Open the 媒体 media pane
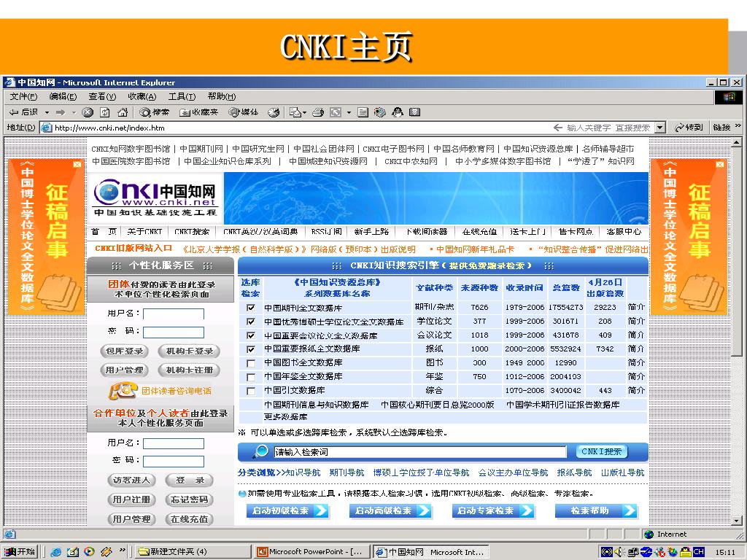The image size is (747, 560). 244,112
